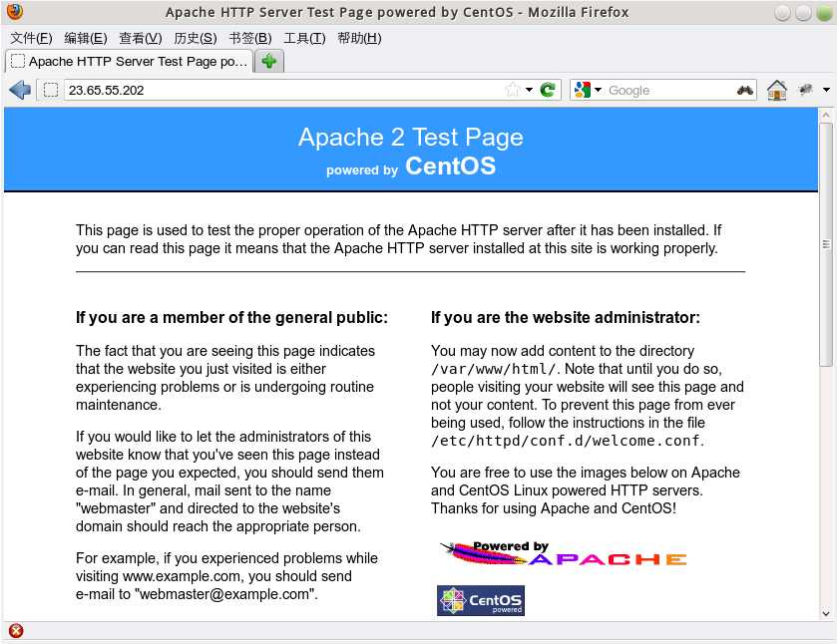Click the toolbar icon next to Home

[805, 89]
